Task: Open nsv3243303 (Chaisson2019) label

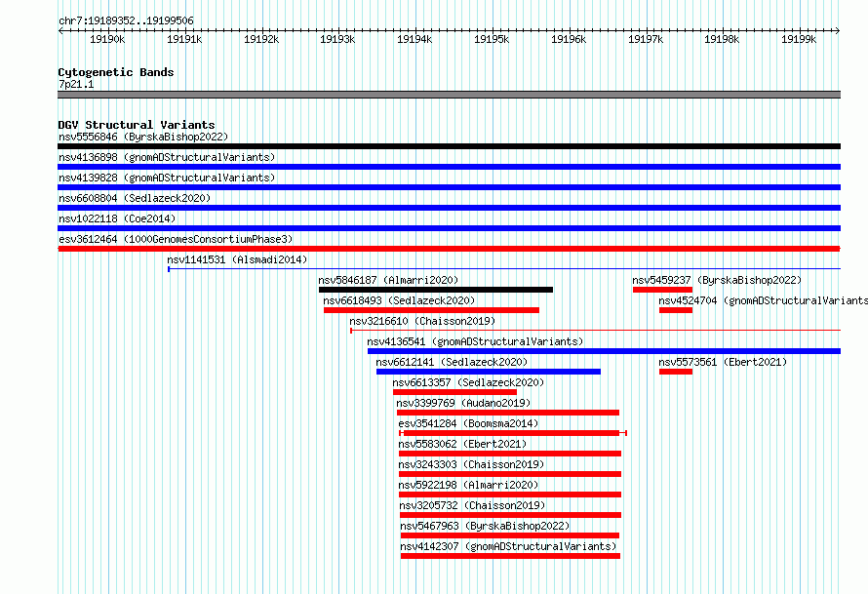Action: (472, 464)
